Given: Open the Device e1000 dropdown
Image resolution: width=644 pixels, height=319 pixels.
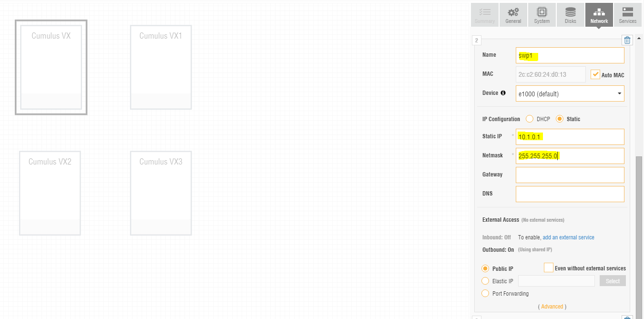Looking at the screenshot, I should 570,93.
